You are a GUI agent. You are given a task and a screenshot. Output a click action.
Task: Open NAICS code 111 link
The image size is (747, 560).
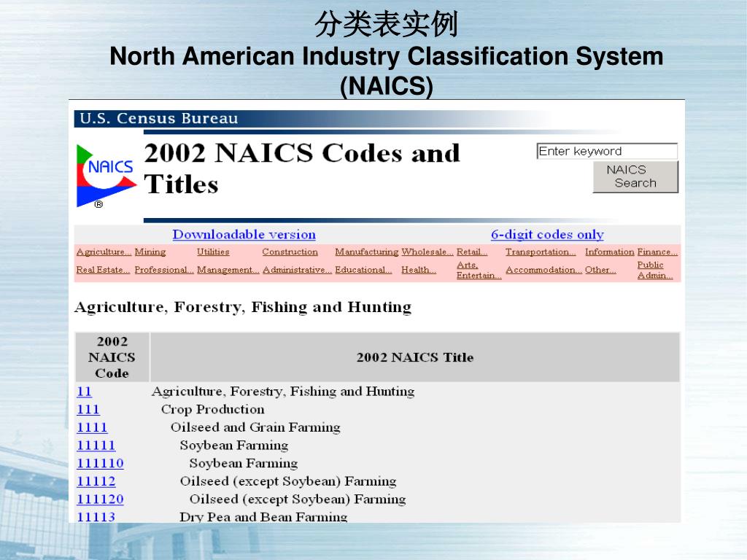[88, 410]
